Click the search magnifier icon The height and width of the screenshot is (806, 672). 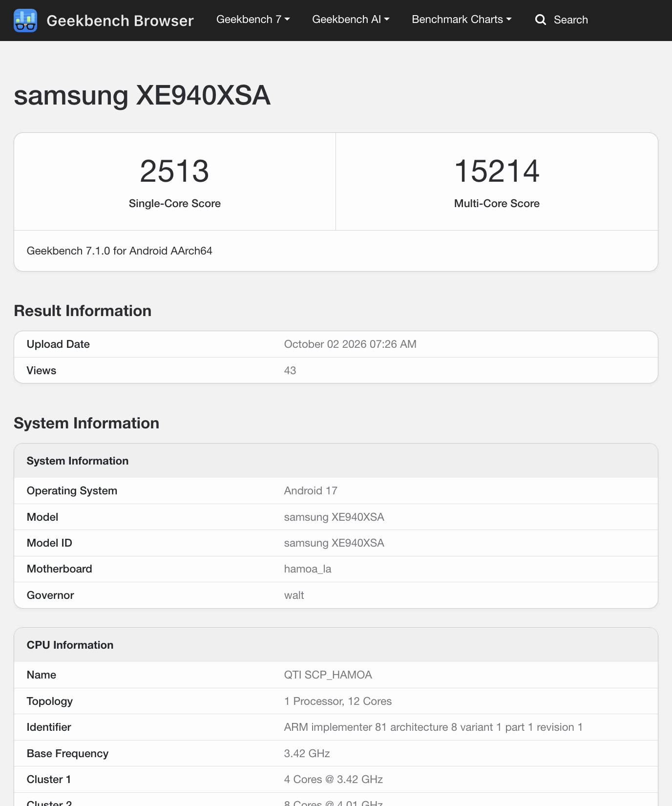point(540,20)
